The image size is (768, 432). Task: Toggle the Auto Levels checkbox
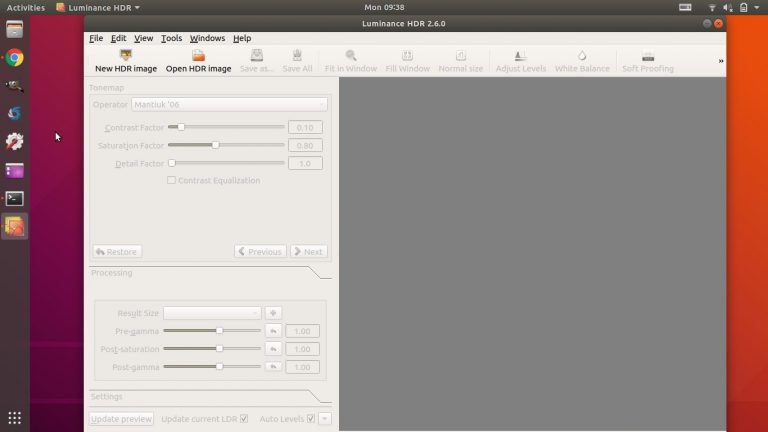tap(311, 419)
